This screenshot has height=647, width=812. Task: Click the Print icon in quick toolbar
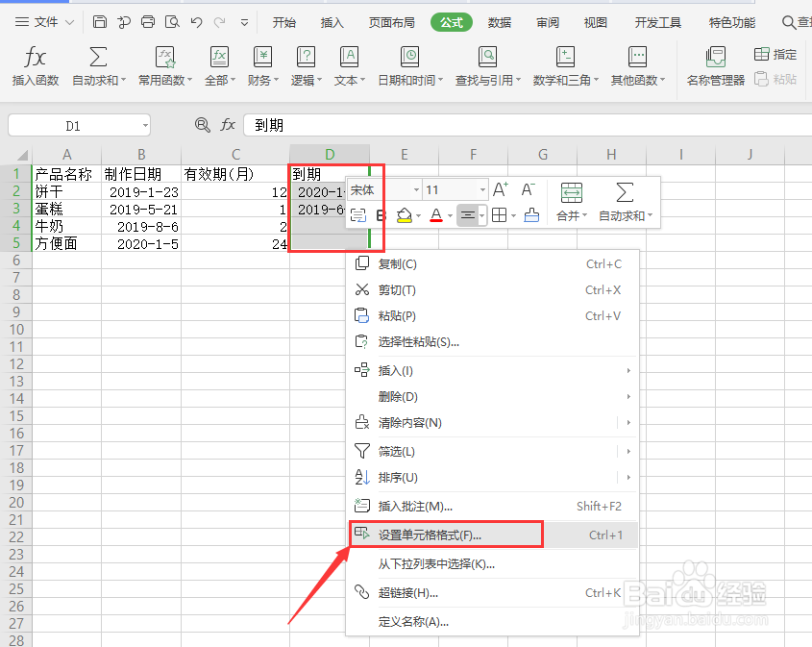148,22
